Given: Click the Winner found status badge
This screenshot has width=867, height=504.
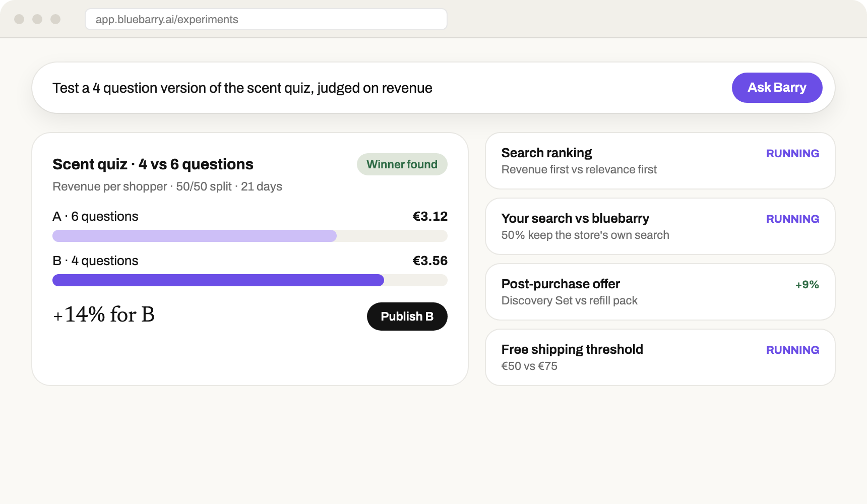Looking at the screenshot, I should tap(402, 164).
